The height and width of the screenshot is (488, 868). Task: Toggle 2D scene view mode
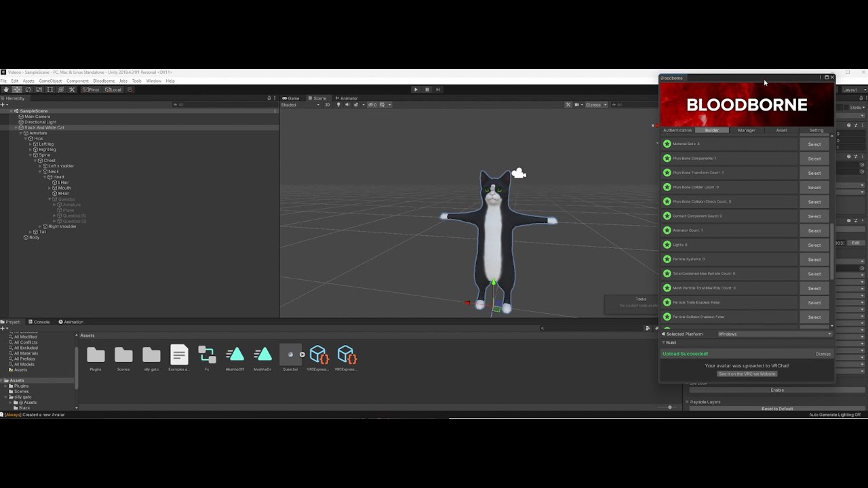click(x=328, y=104)
